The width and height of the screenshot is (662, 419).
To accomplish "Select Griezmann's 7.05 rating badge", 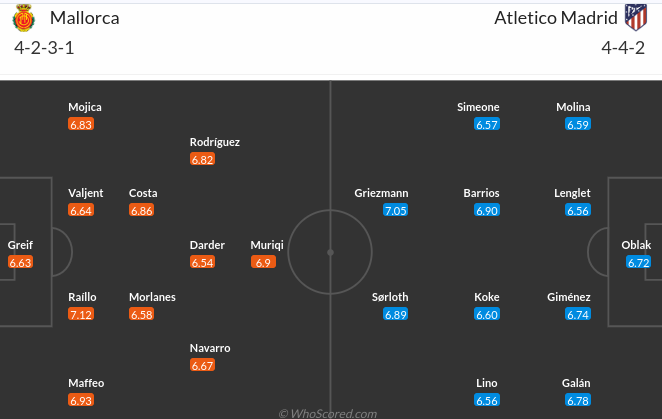I will [396, 211].
